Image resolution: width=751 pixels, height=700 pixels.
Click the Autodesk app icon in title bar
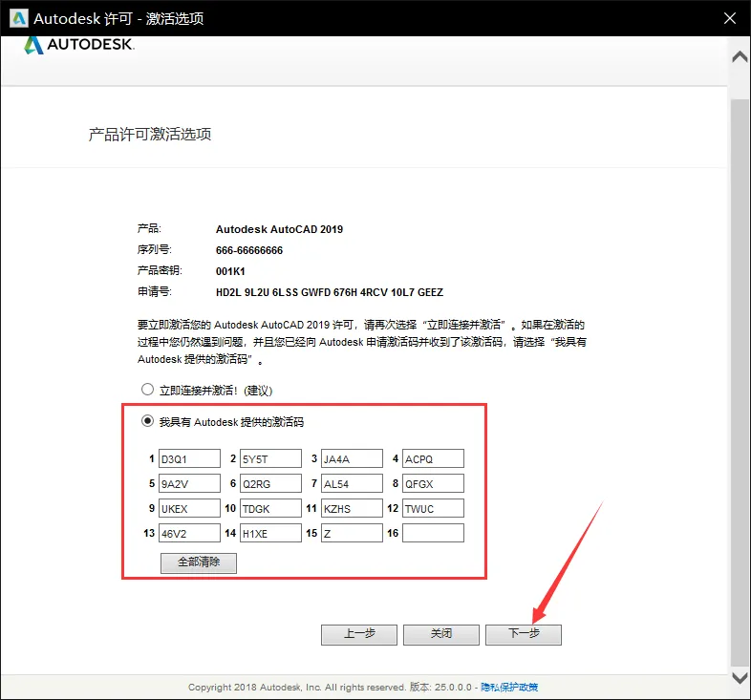tap(19, 18)
